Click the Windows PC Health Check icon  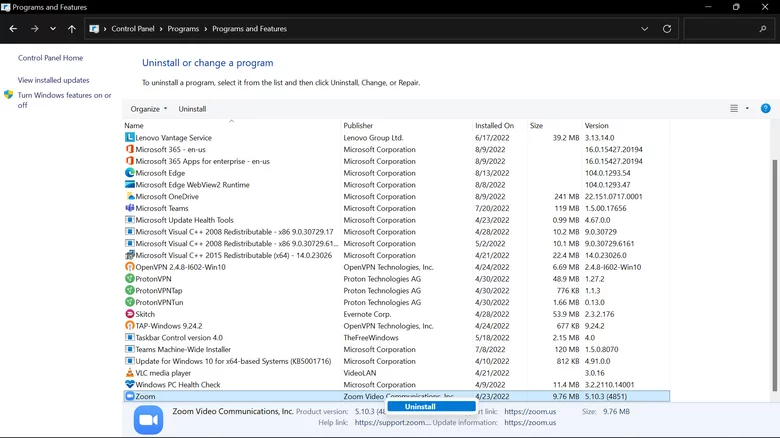pos(129,384)
